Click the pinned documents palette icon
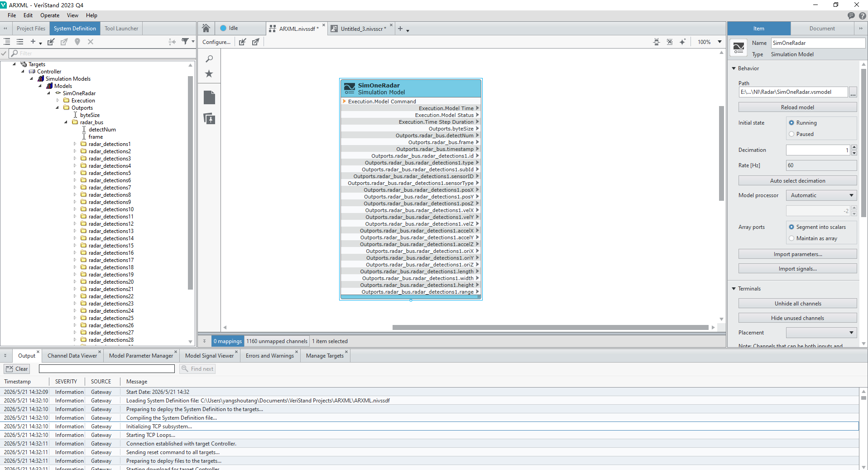The image size is (868, 470). (209, 119)
